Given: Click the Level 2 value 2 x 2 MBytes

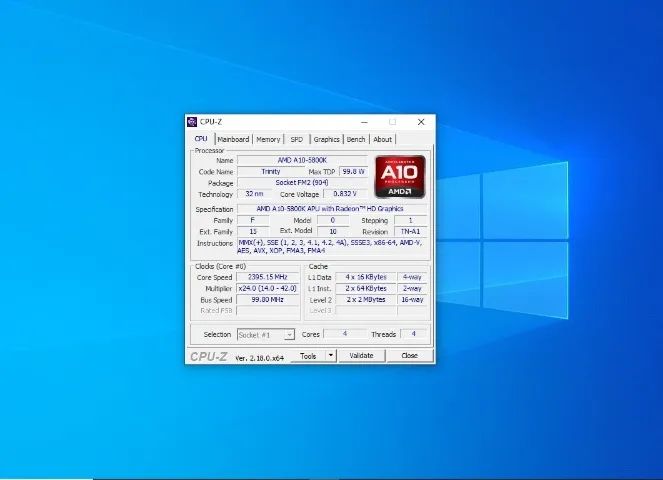Looking at the screenshot, I should (x=366, y=299).
